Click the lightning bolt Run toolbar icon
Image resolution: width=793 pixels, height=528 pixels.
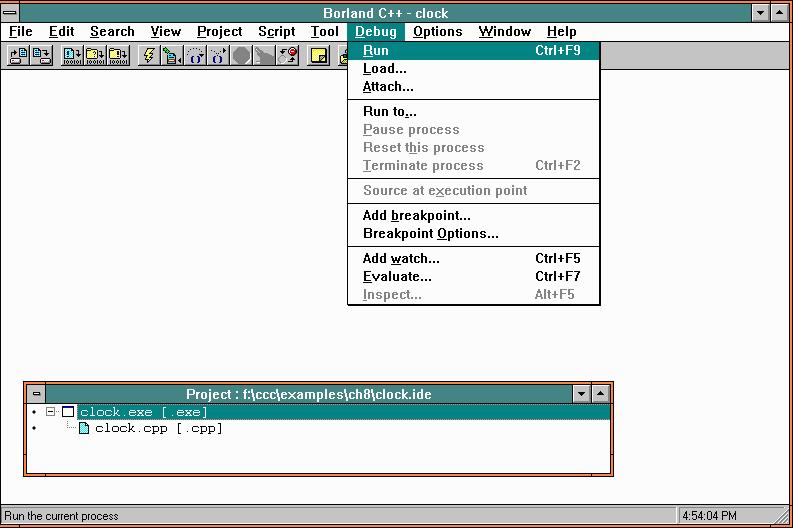point(149,56)
